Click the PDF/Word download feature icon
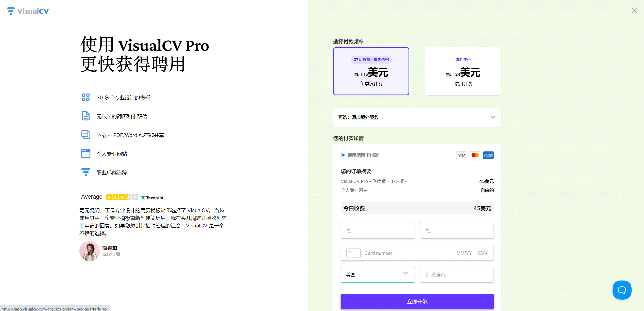 [x=86, y=134]
